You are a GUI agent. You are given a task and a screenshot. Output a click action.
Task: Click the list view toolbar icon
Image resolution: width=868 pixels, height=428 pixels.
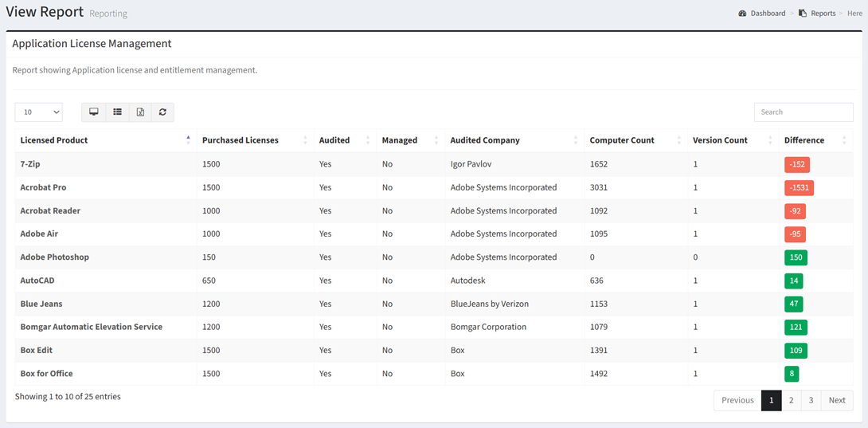point(117,112)
